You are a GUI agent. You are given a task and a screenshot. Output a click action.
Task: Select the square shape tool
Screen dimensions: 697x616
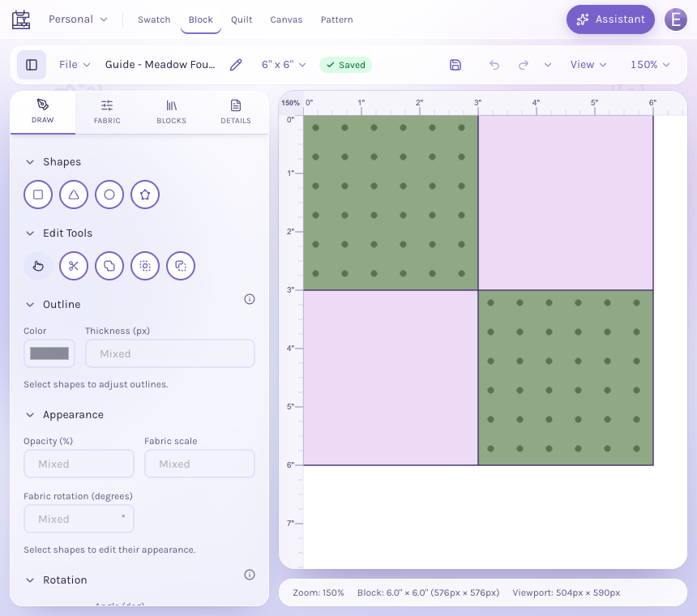pos(38,195)
